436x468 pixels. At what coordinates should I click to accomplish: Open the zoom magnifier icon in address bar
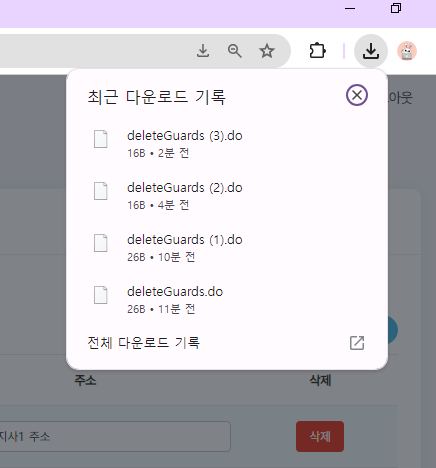235,51
